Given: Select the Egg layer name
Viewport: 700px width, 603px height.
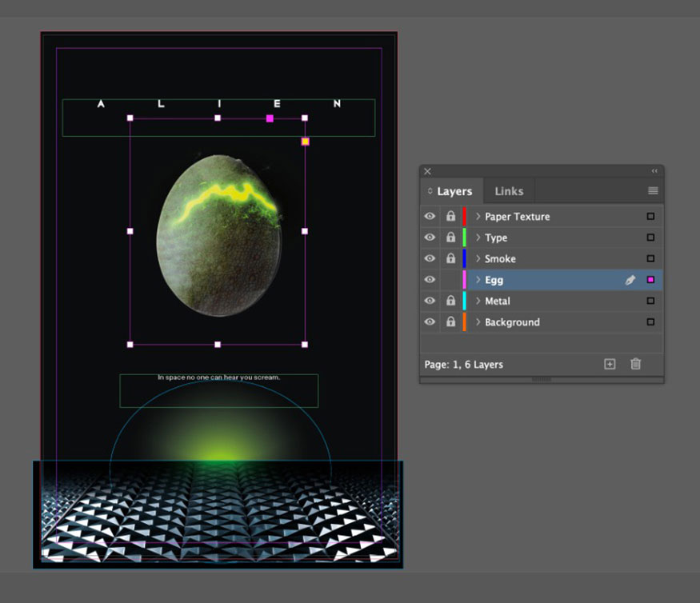Looking at the screenshot, I should click(x=494, y=280).
